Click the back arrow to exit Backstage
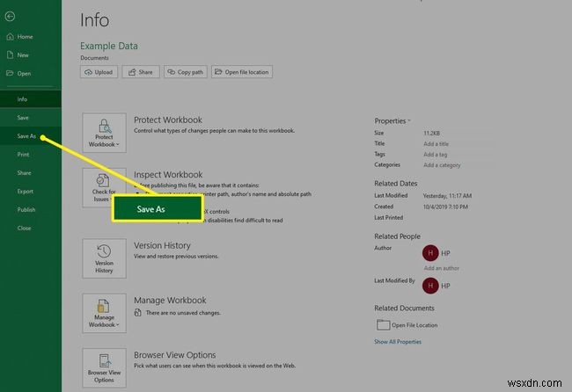572x392 pixels. pos(10,17)
